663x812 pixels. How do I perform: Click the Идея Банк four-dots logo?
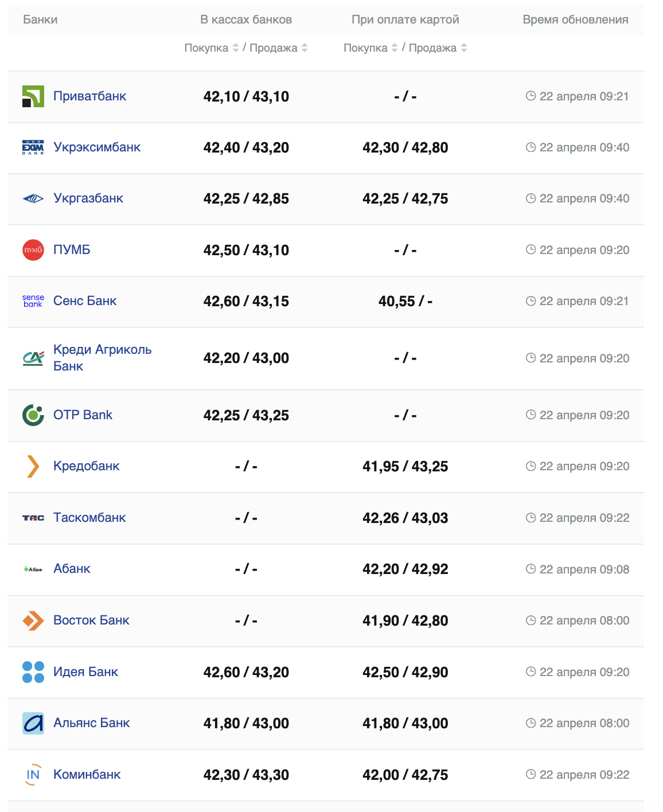(33, 672)
